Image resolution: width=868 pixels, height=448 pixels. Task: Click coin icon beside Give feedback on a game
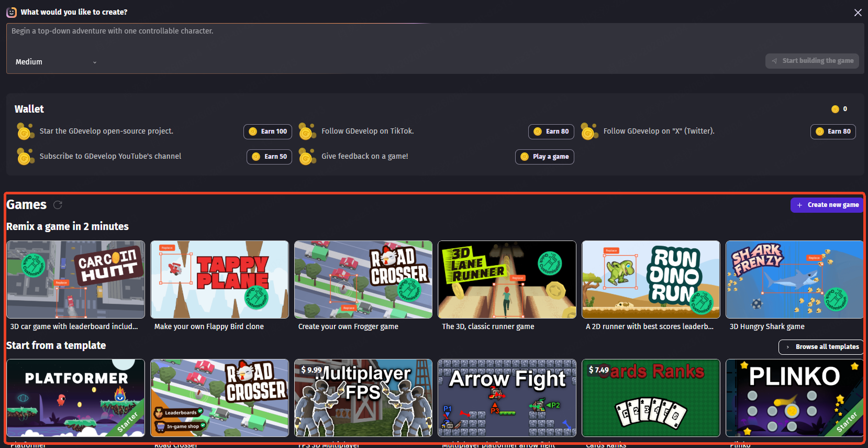(307, 156)
